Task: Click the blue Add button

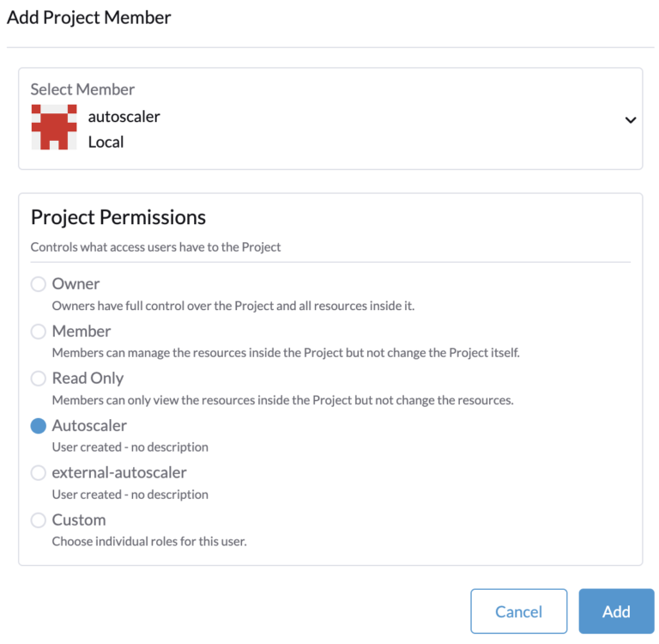Action: click(x=616, y=611)
